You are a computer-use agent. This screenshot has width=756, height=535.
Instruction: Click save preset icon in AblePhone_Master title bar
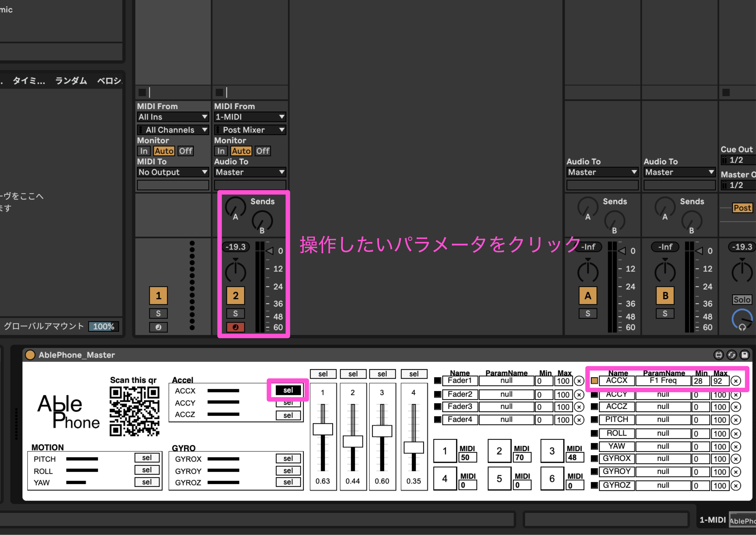coord(745,355)
